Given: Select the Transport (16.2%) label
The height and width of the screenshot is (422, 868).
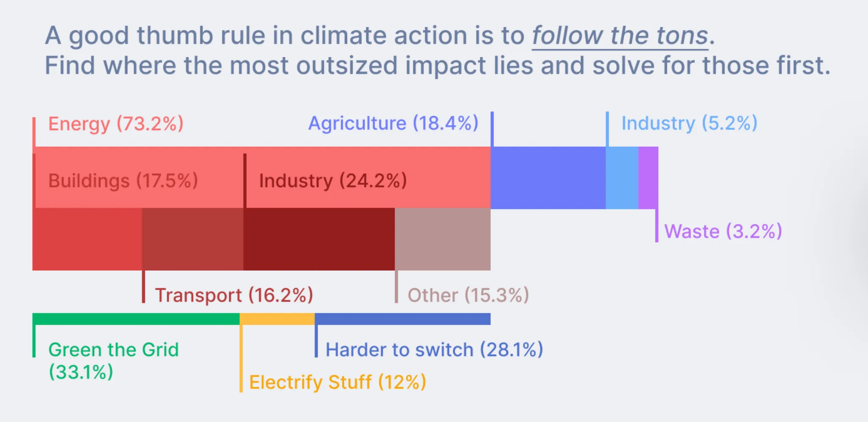Looking at the screenshot, I should (x=234, y=295).
